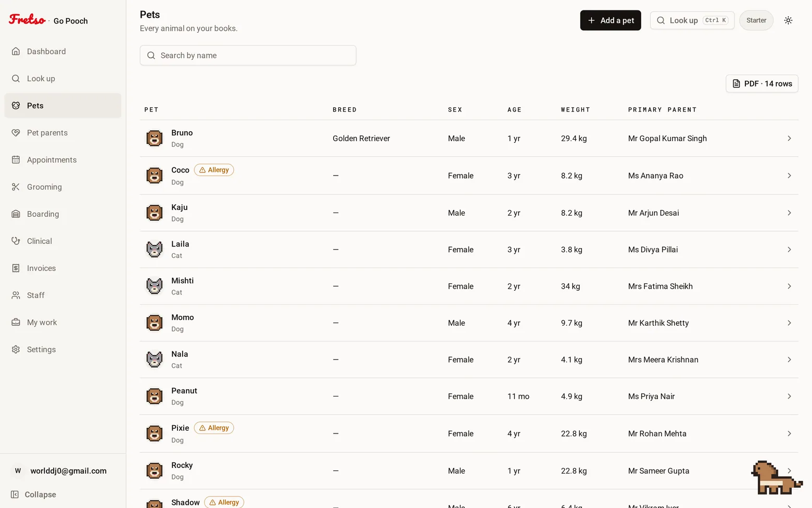Click the pet name Rocky
This screenshot has width=812, height=508.
click(x=182, y=465)
